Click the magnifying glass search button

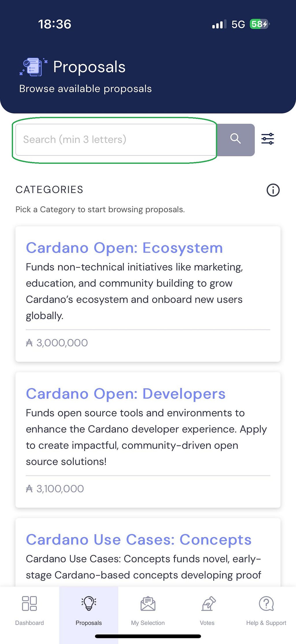pyautogui.click(x=236, y=140)
